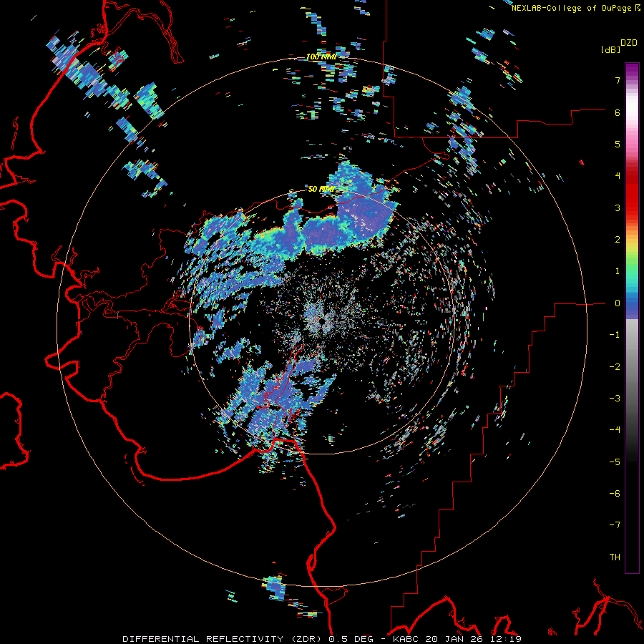644x644 pixels.
Task: Click the legend value 7
Action: (618, 80)
